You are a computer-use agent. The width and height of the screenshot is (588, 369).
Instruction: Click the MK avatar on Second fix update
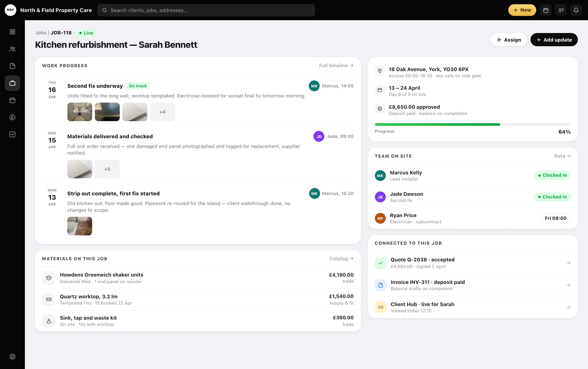point(314,86)
